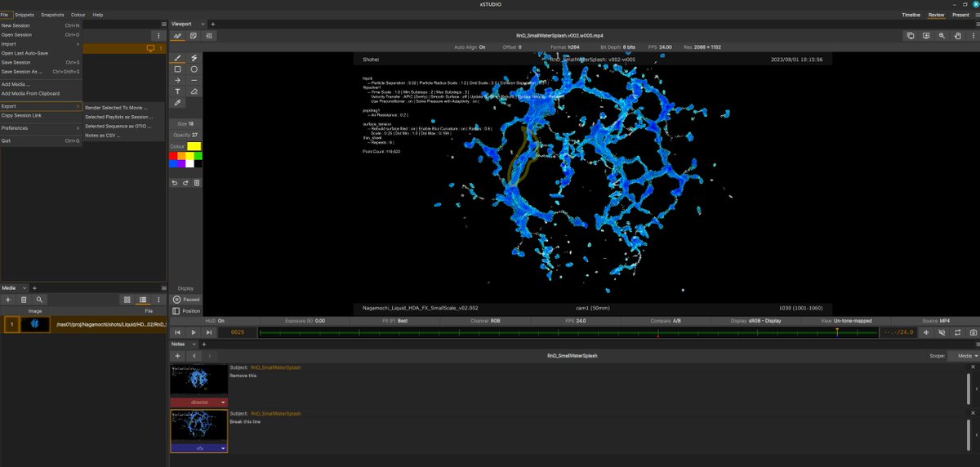Delete annotation with the trash icon

tap(197, 183)
